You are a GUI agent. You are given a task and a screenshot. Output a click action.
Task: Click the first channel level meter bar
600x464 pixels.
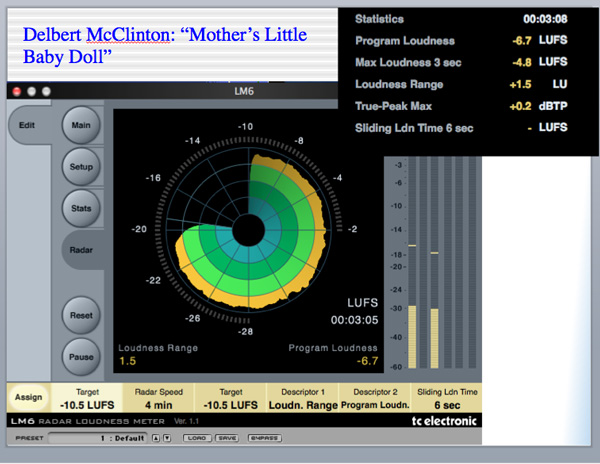click(412, 262)
